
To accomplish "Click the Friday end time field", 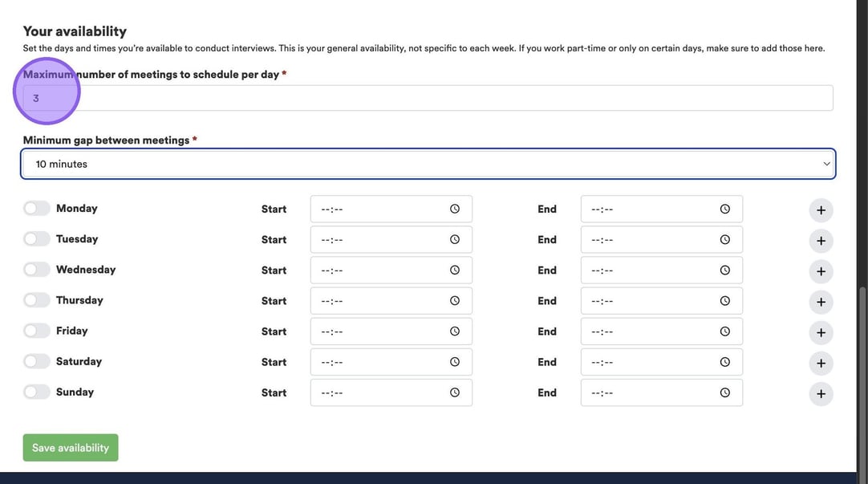I will 651,331.
